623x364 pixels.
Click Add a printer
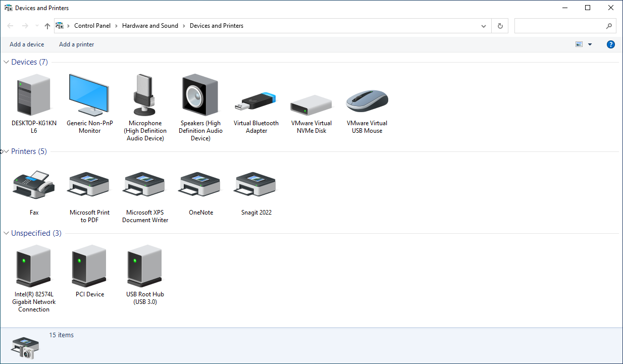tap(77, 44)
